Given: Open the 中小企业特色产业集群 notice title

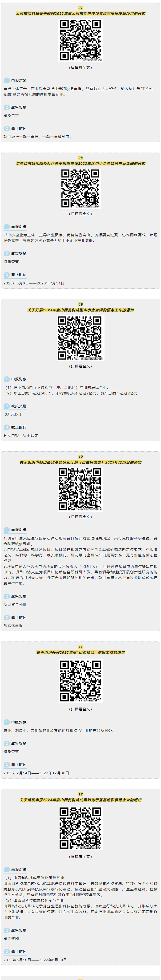Looking at the screenshot, I should (x=81, y=164).
